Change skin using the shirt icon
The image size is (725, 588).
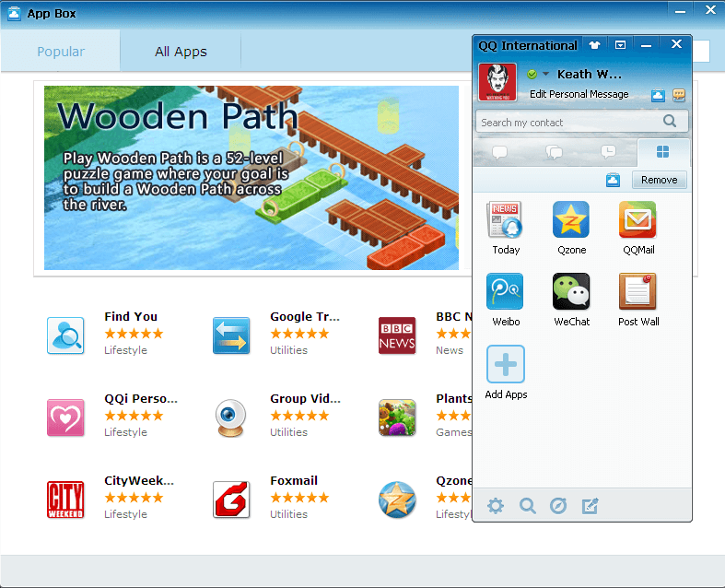594,45
